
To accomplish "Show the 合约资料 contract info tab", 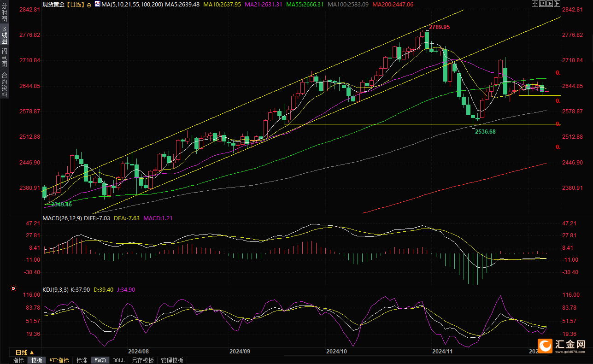I will 4,84.
